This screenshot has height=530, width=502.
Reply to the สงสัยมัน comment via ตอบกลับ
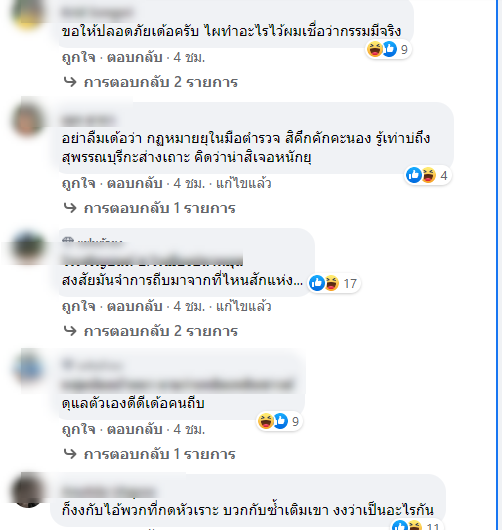click(x=135, y=306)
